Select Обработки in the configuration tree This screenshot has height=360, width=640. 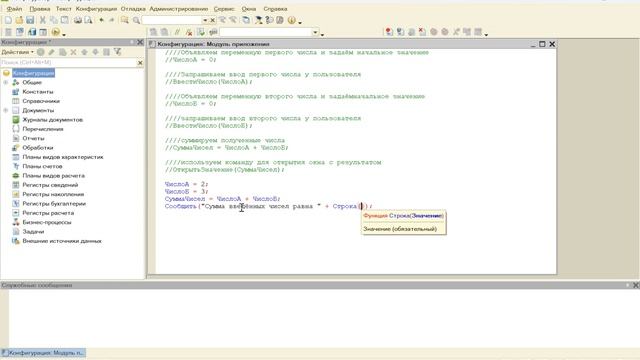38,148
